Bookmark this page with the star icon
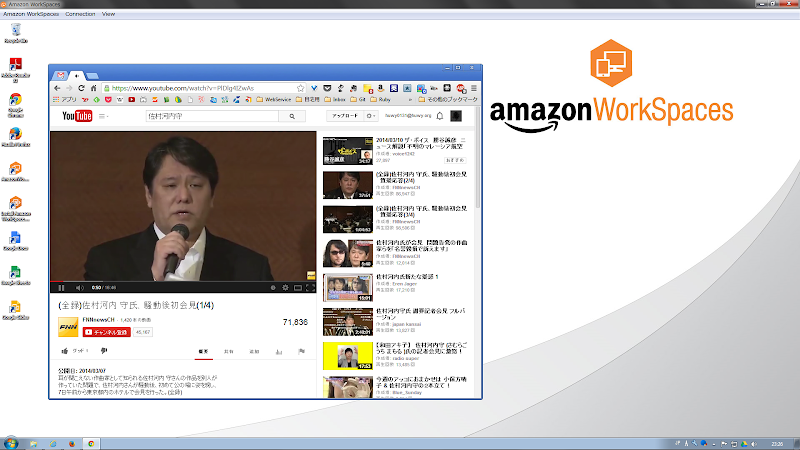The image size is (800, 450). pyautogui.click(x=301, y=88)
